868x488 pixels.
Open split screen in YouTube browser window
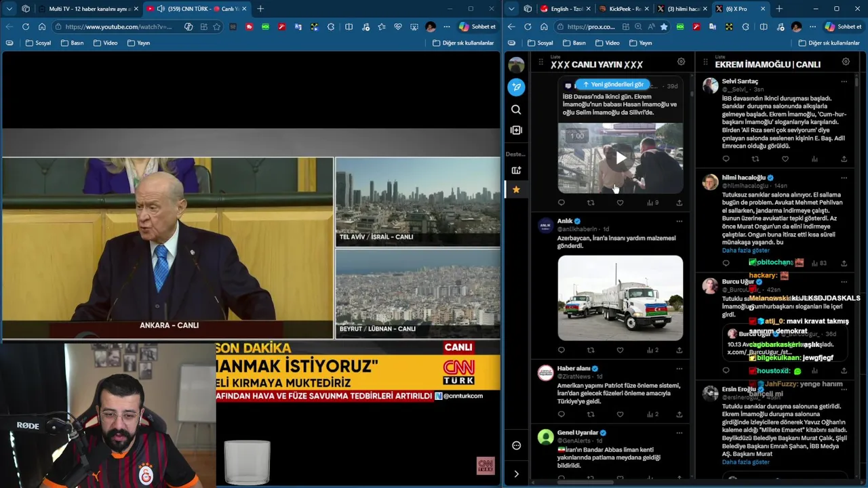pos(349,26)
